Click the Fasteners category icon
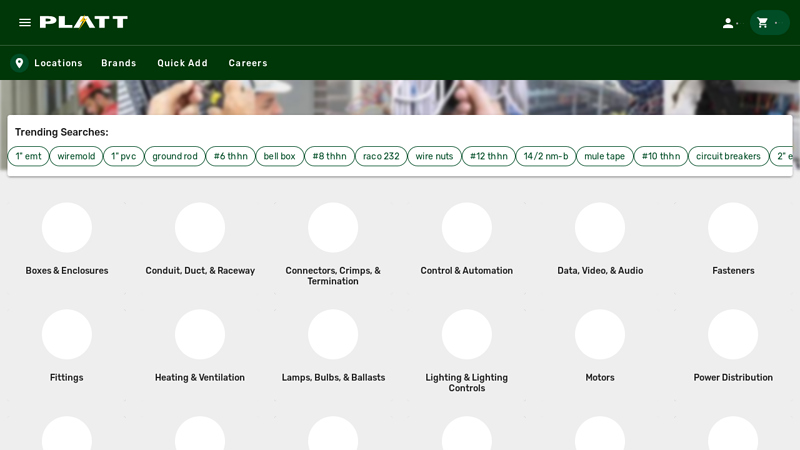 (x=733, y=228)
